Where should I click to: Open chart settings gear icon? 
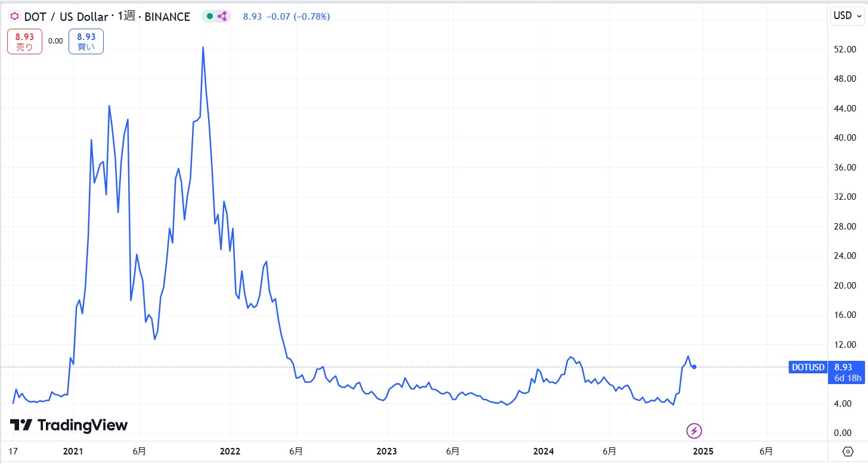(x=848, y=451)
